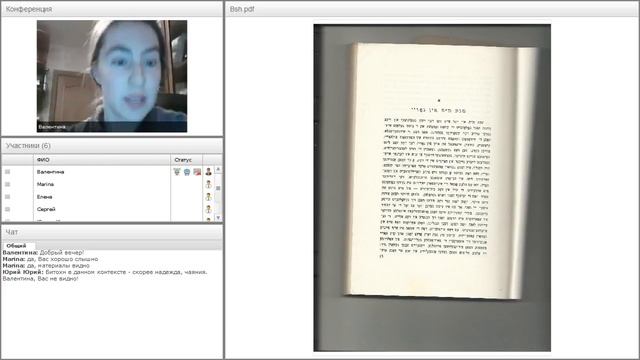This screenshot has width=640, height=360.
Task: Select participant name Валентина in the list
Action: [50, 172]
